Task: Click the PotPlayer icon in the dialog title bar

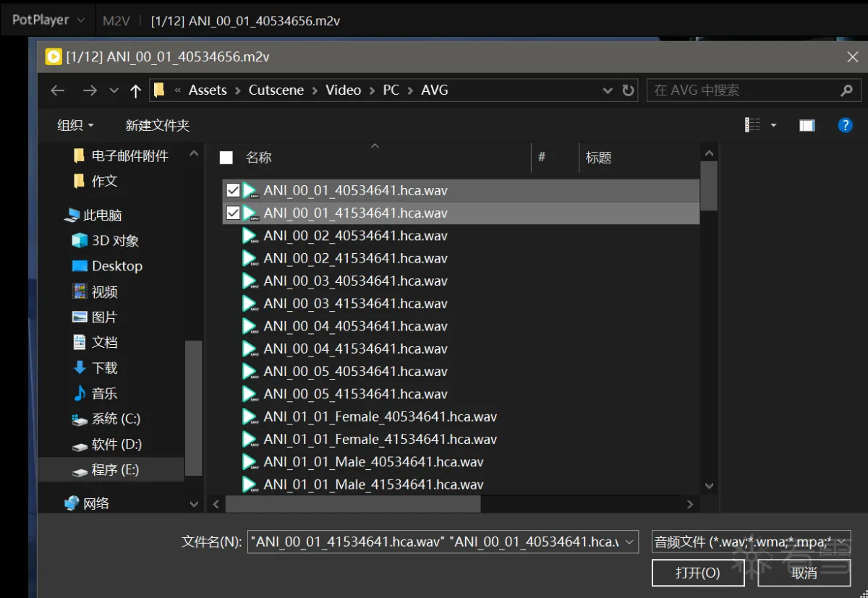Action: click(x=53, y=56)
